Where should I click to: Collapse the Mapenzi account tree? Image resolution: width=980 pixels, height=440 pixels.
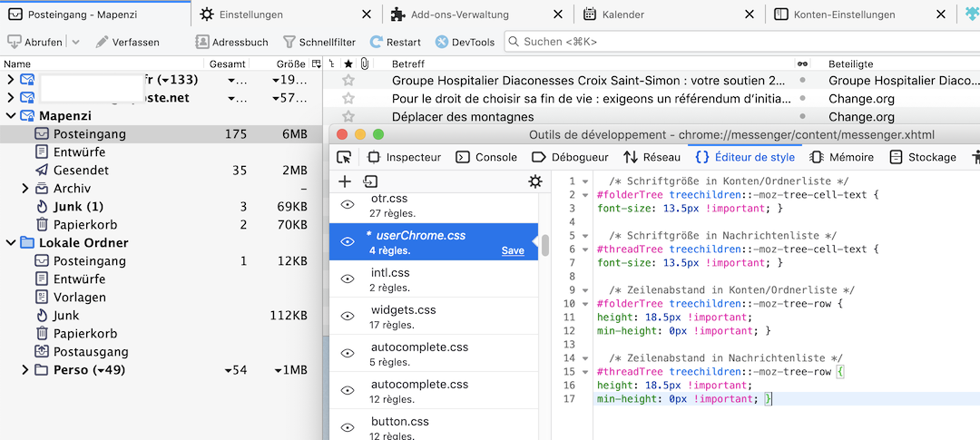tap(11, 116)
